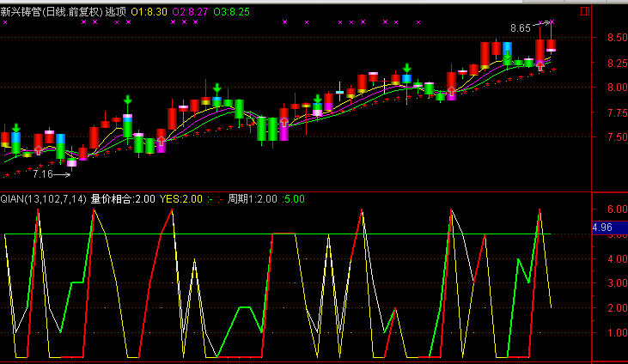
Task: Click the 7.16 low price annotation
Action: [x=42, y=174]
